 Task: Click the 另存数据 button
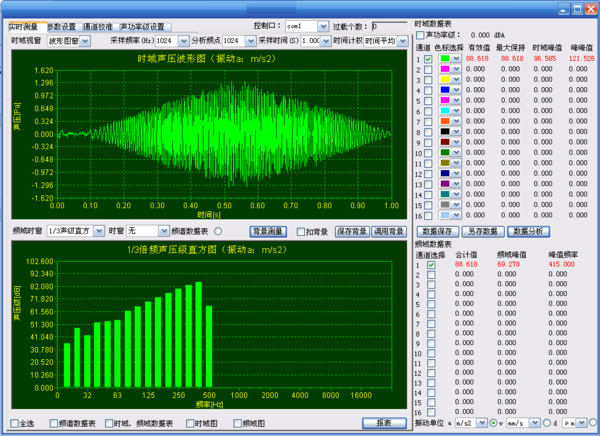[484, 231]
